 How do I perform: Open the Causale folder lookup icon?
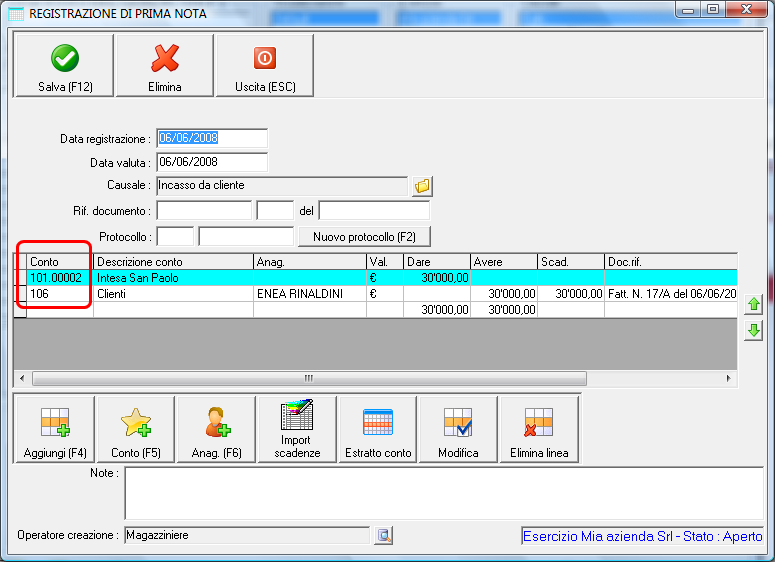point(423,186)
